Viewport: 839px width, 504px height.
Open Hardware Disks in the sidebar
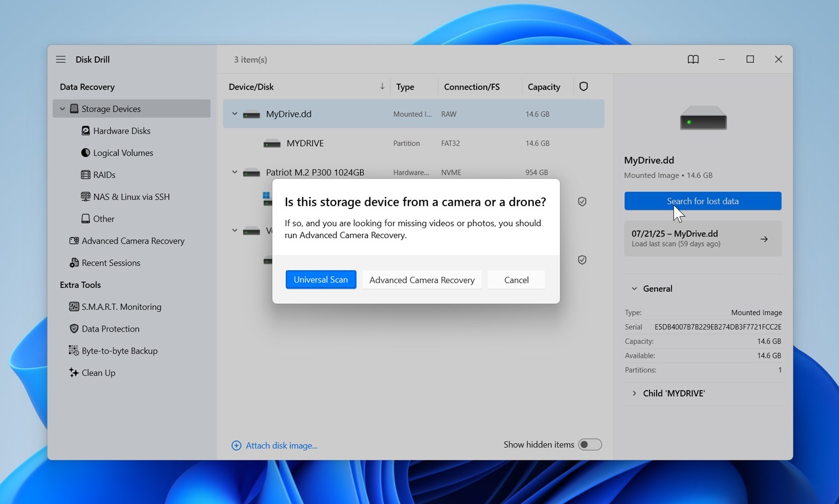pyautogui.click(x=121, y=131)
